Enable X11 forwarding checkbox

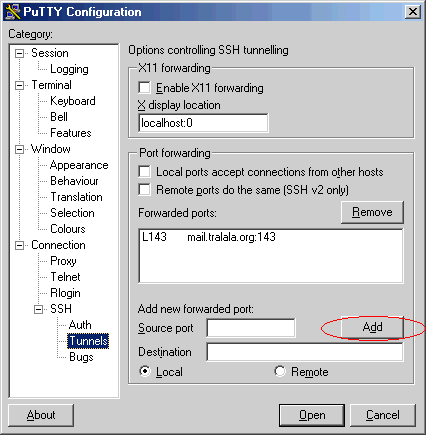pyautogui.click(x=144, y=88)
